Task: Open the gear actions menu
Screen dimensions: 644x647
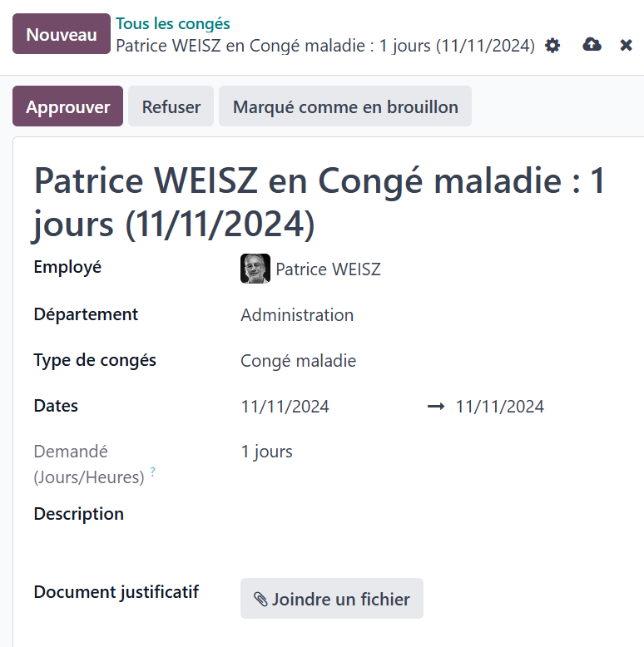Action: pos(552,46)
